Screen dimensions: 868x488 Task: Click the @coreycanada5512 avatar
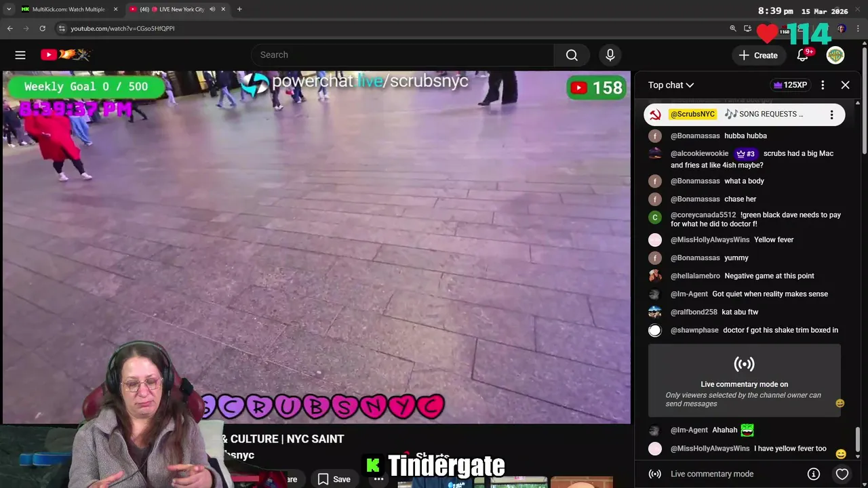point(654,217)
